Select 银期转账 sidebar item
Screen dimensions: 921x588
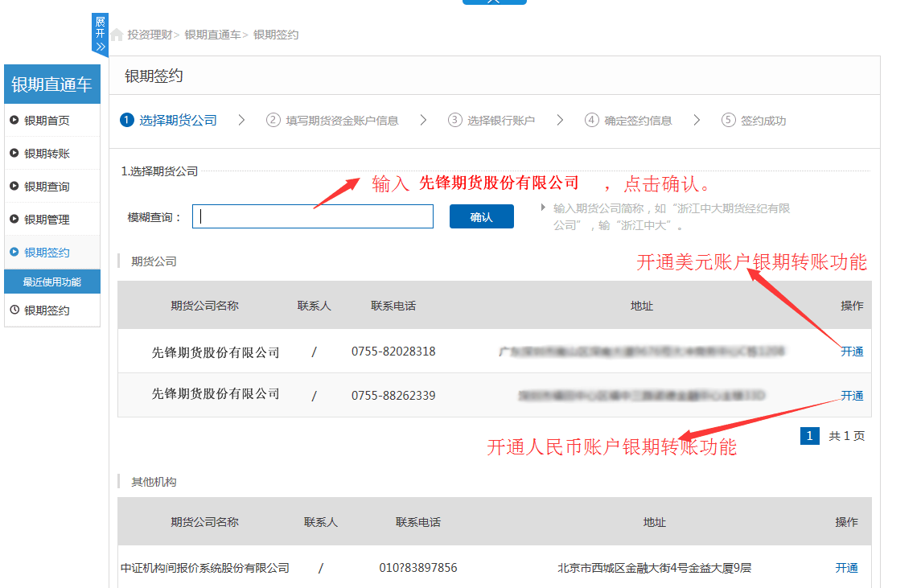click(x=47, y=154)
